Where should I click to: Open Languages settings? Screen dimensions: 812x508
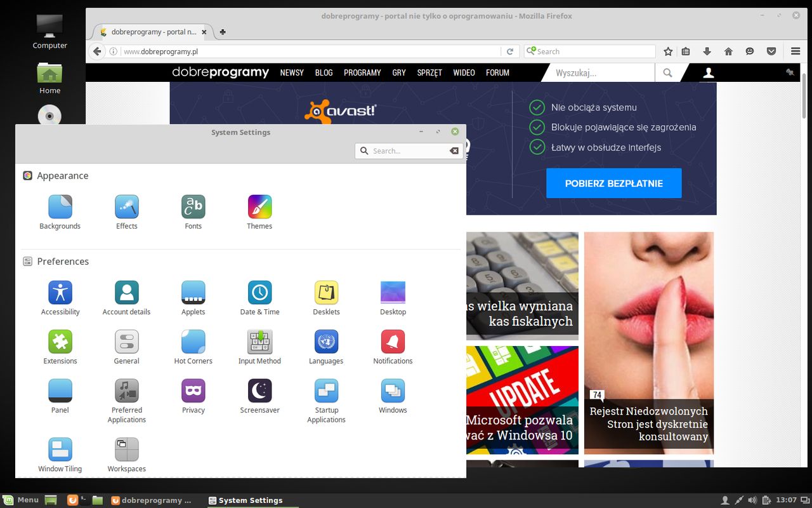326,347
